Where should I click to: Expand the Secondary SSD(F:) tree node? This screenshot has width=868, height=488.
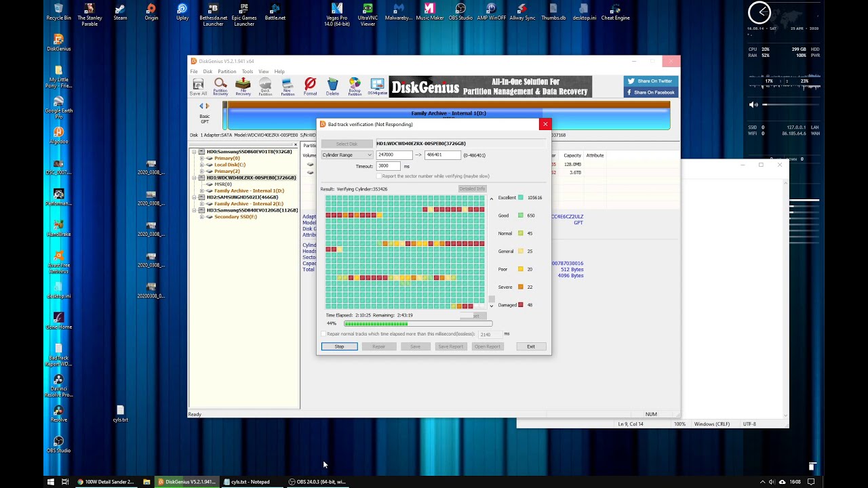201,217
